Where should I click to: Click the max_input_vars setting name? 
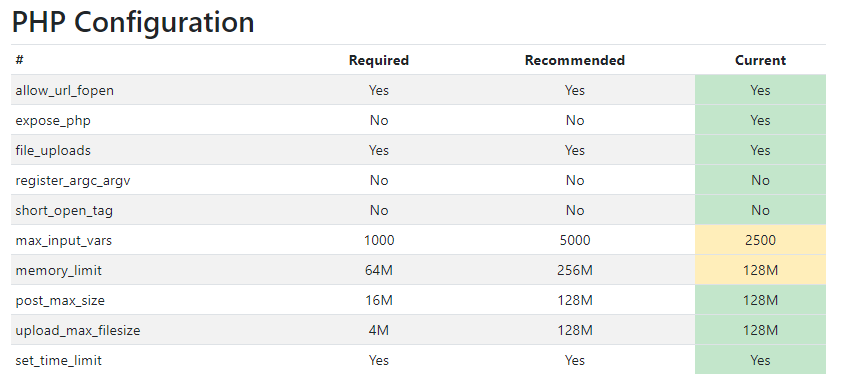pyautogui.click(x=64, y=240)
